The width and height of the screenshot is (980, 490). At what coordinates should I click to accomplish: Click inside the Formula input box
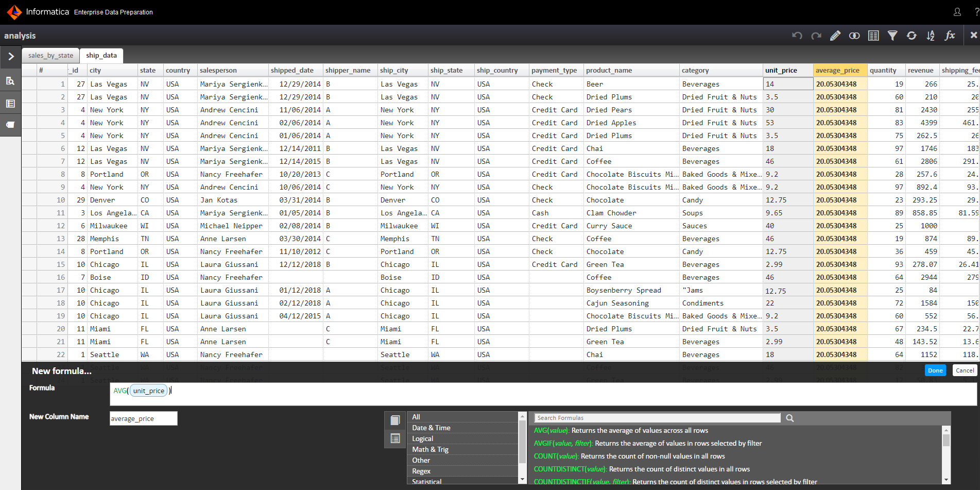[543, 394]
